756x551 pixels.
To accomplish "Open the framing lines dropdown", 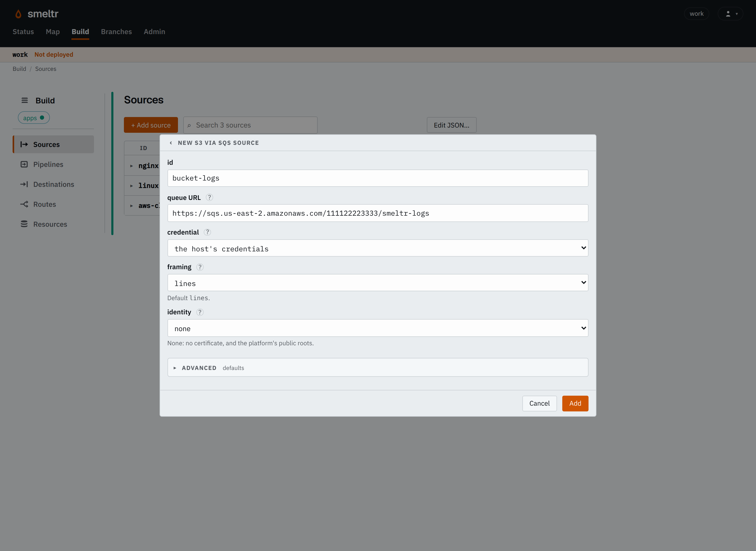I will click(x=378, y=283).
